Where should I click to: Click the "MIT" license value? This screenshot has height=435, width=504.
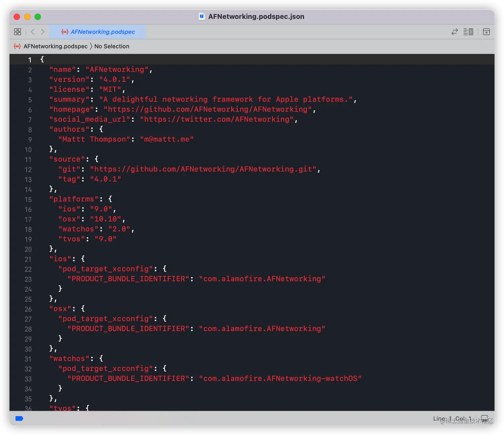[110, 89]
